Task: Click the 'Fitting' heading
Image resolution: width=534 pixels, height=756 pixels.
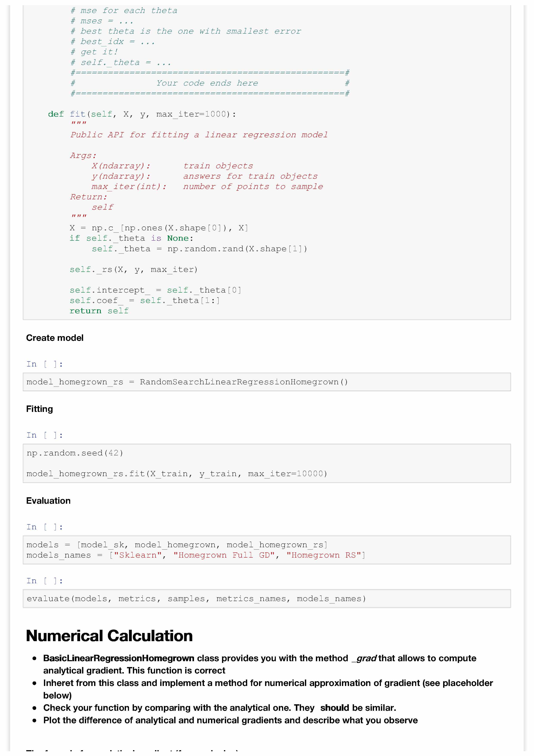Action: tap(39, 409)
